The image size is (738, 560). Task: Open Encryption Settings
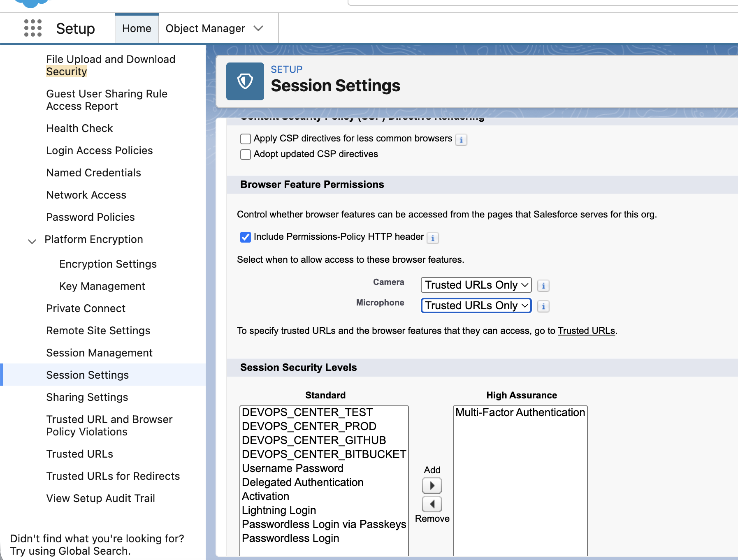[108, 264]
